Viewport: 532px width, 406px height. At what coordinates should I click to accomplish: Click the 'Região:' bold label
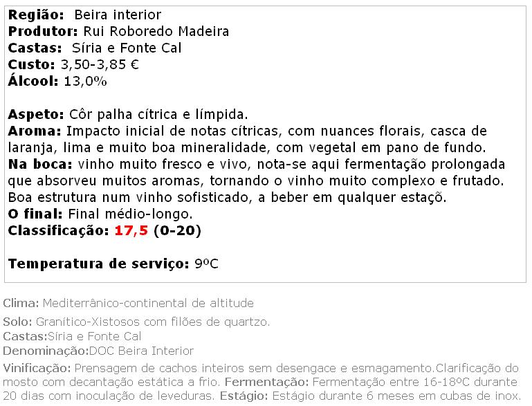(36, 15)
